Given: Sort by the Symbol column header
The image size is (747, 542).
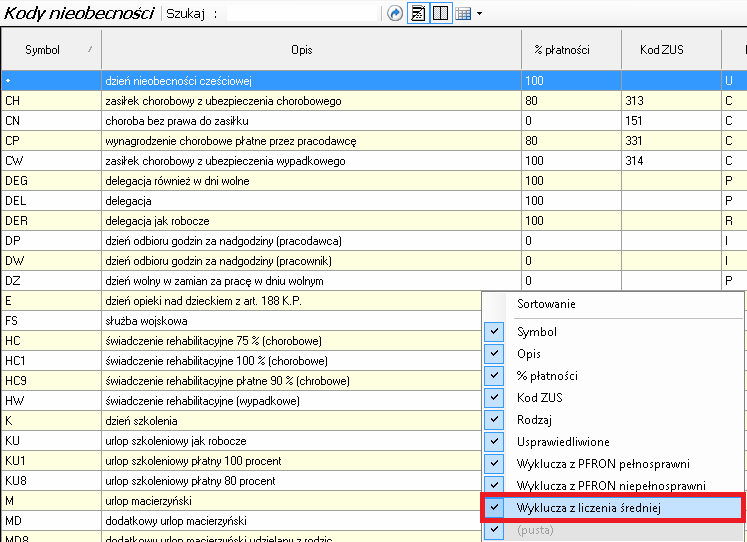Looking at the screenshot, I should tap(51, 50).
